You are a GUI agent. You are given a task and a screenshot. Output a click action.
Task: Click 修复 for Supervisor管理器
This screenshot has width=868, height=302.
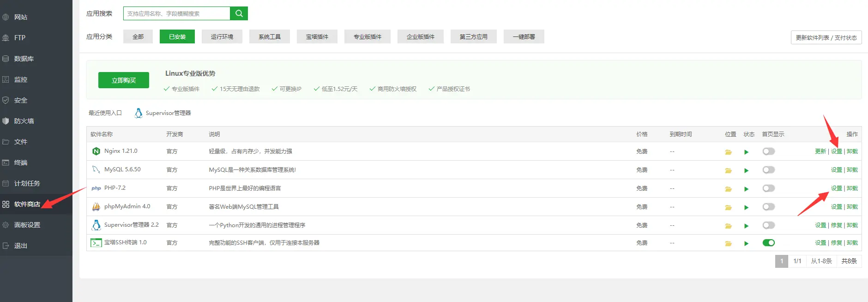837,225
